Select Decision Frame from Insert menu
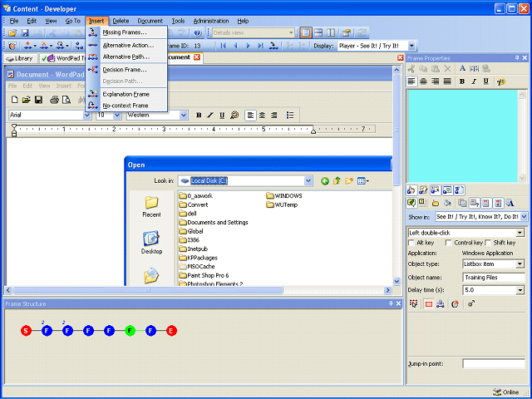This screenshot has height=399, width=532. tap(126, 70)
